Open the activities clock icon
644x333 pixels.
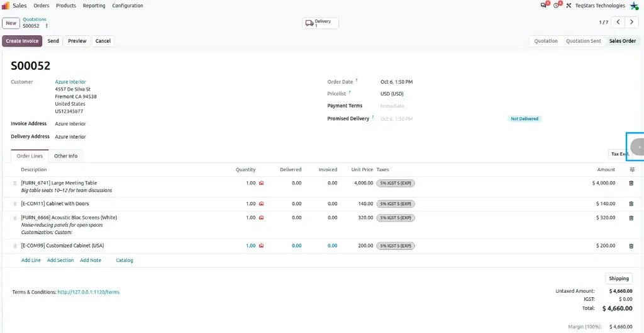(x=557, y=5)
